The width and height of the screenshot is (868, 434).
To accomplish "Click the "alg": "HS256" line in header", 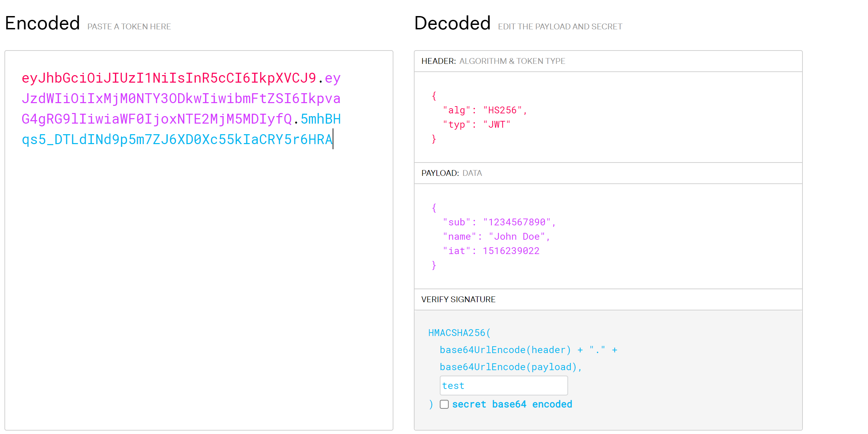I will pos(484,110).
